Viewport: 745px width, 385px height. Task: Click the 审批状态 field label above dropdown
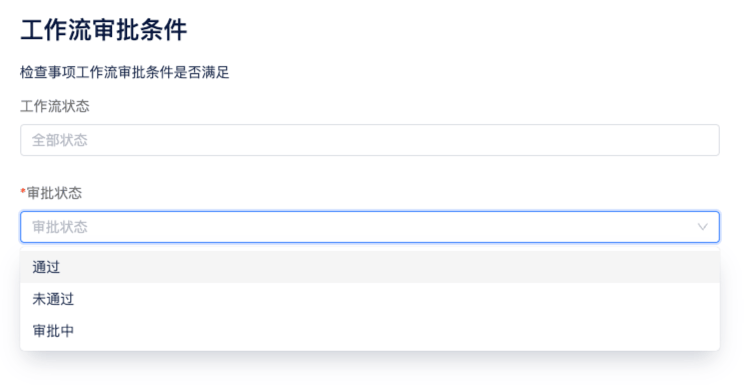pyautogui.click(x=54, y=193)
